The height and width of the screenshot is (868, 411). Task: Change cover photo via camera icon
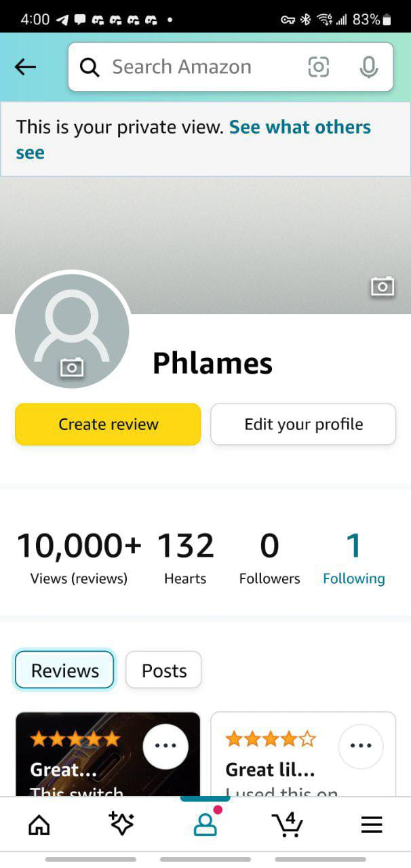[383, 286]
